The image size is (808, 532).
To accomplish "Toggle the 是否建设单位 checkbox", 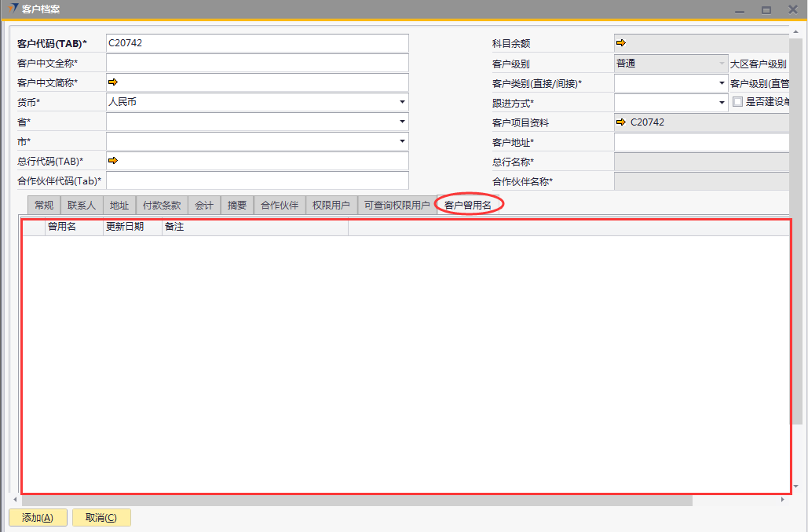I will pos(737,102).
